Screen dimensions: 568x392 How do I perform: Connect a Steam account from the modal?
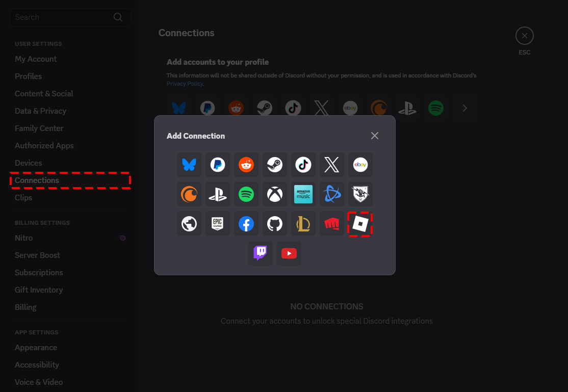[275, 165]
